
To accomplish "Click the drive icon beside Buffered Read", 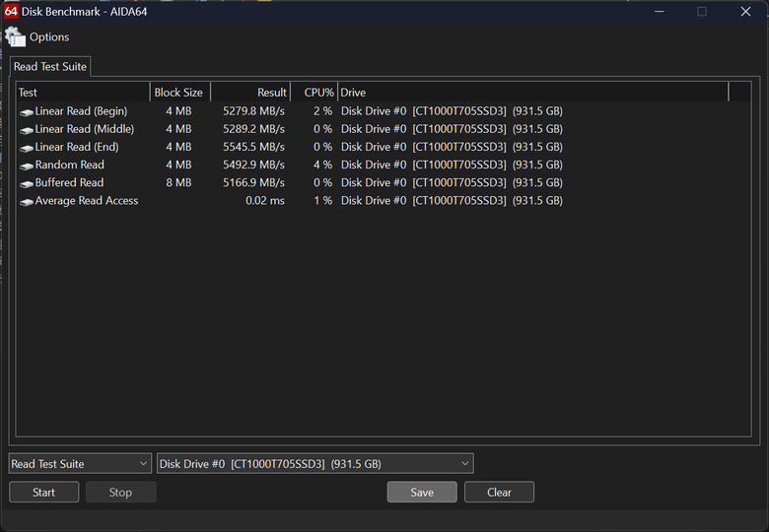I will (x=27, y=183).
